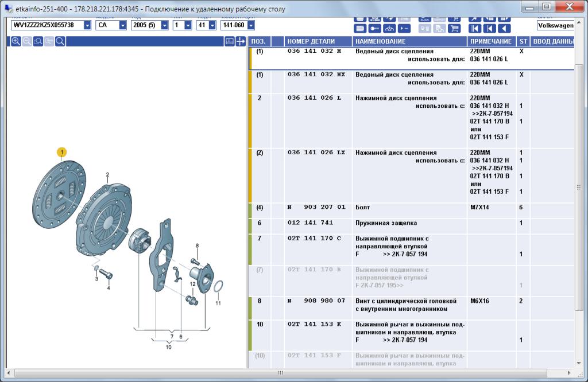Toggle the diagram panel layout icon

point(230,41)
